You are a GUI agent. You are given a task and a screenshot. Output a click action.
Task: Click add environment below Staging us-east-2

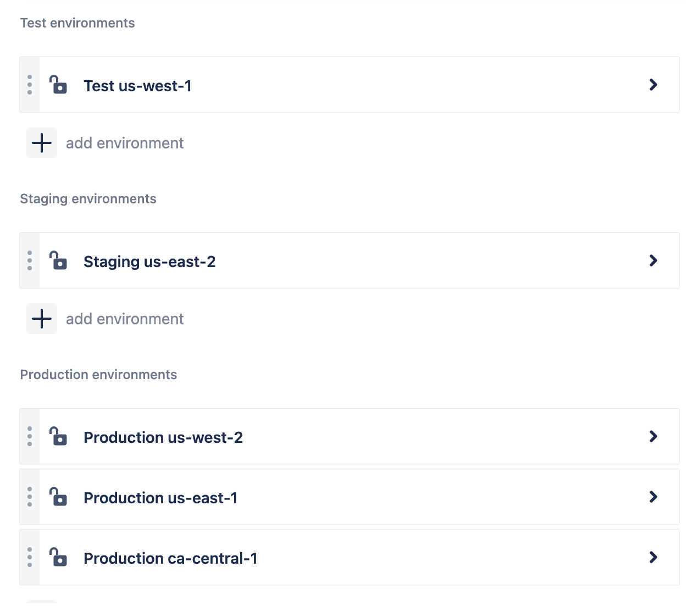[125, 318]
